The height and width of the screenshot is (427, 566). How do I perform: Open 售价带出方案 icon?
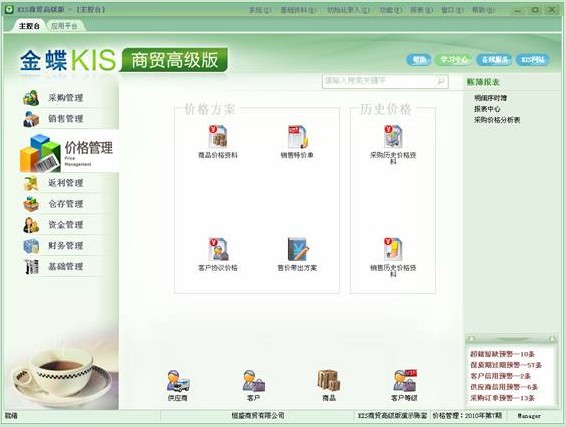point(297,249)
